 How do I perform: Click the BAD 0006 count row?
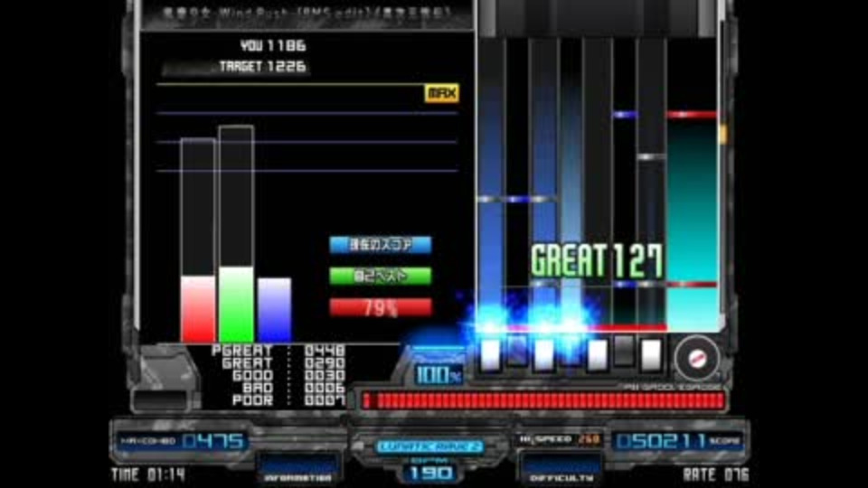[x=293, y=388]
